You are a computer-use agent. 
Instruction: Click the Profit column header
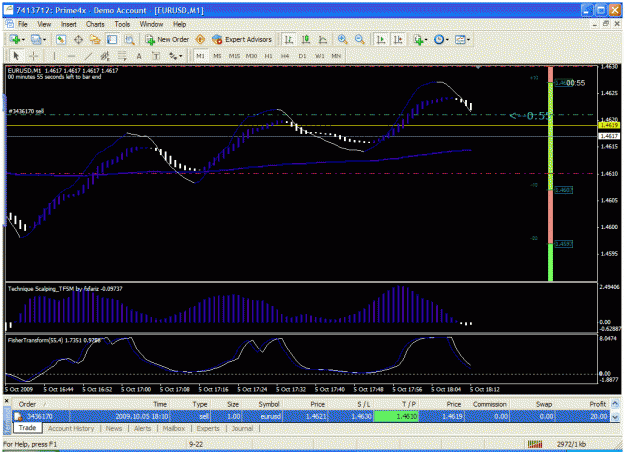(x=597, y=404)
